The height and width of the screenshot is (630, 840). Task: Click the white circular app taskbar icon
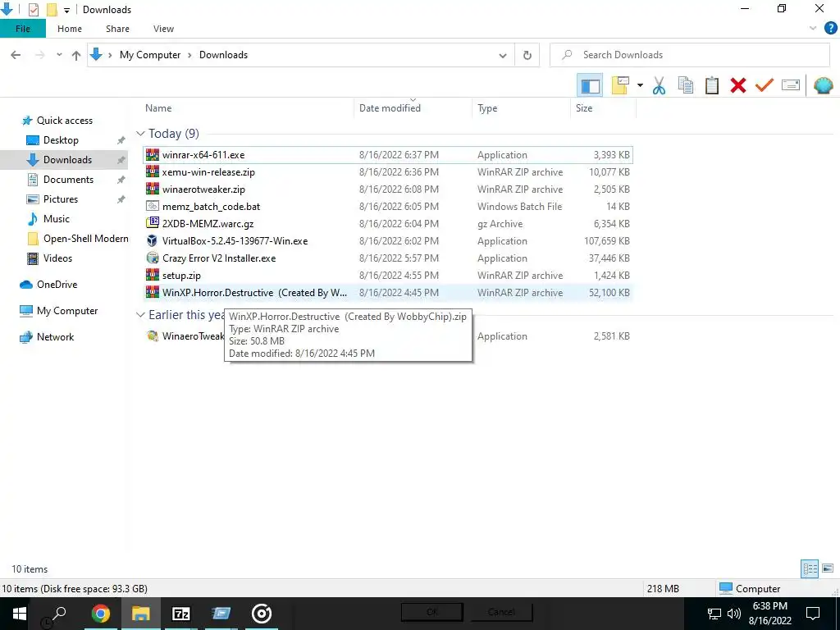[262, 614]
